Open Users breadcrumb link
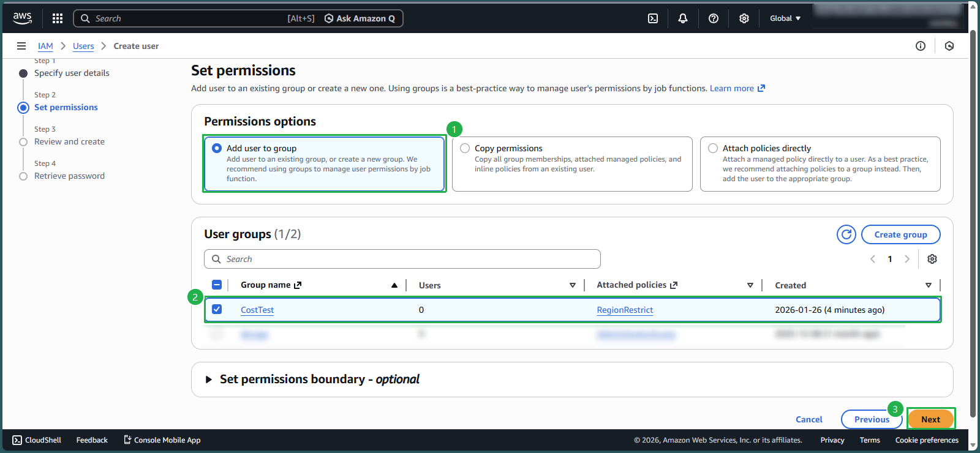Screen dimensions: 980x453 [x=83, y=46]
